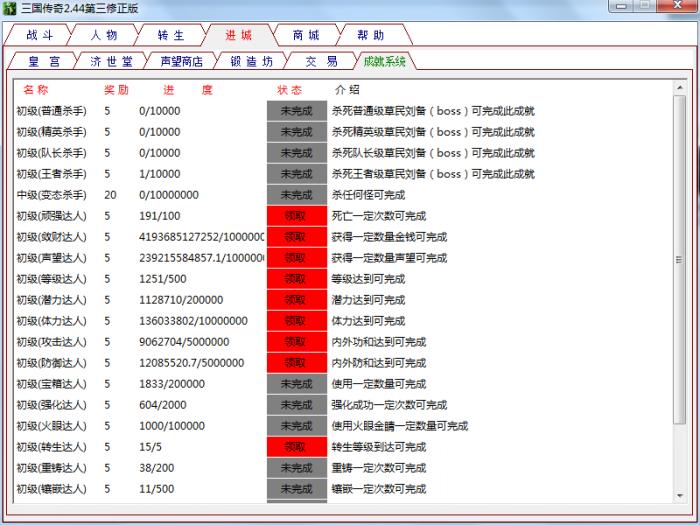Select the 声望商店 sub-tab

point(181,61)
